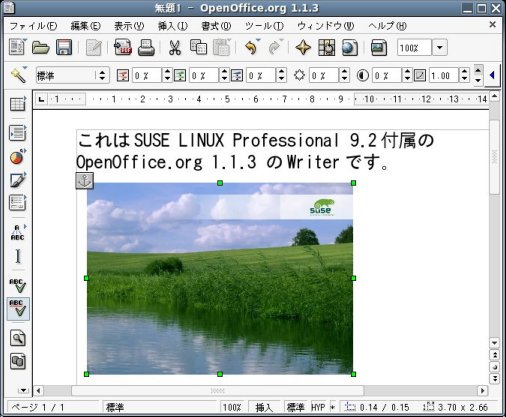The width and height of the screenshot is (506, 417).
Task: Click the graphics Filter wand icon
Action: [x=18, y=75]
